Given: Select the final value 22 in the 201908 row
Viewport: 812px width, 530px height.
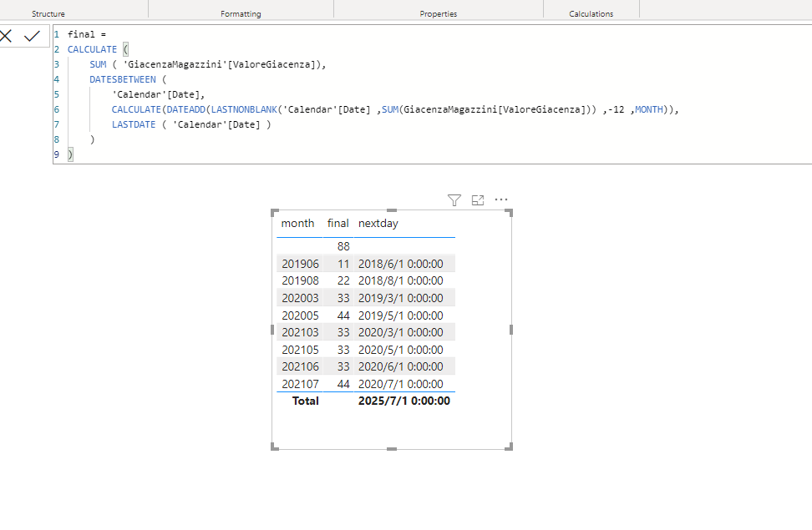Looking at the screenshot, I should [343, 280].
